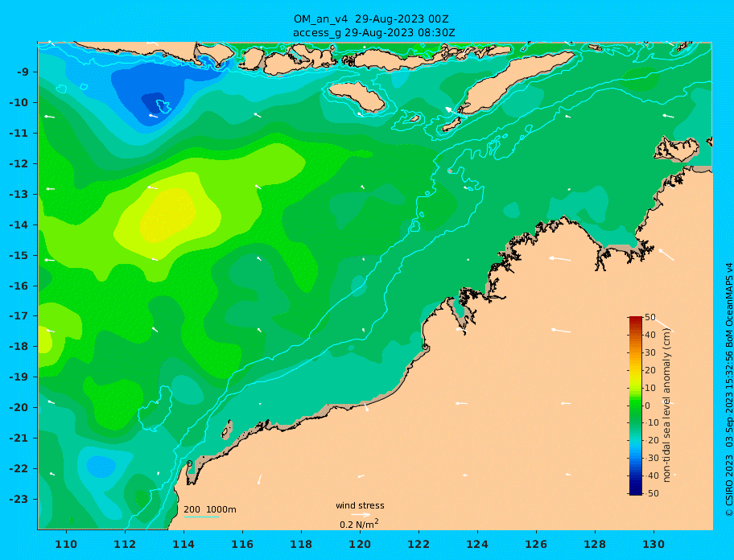Viewport: 734px width, 560px height.
Task: Click longitude label 118 on x-axis
Action: [x=301, y=544]
